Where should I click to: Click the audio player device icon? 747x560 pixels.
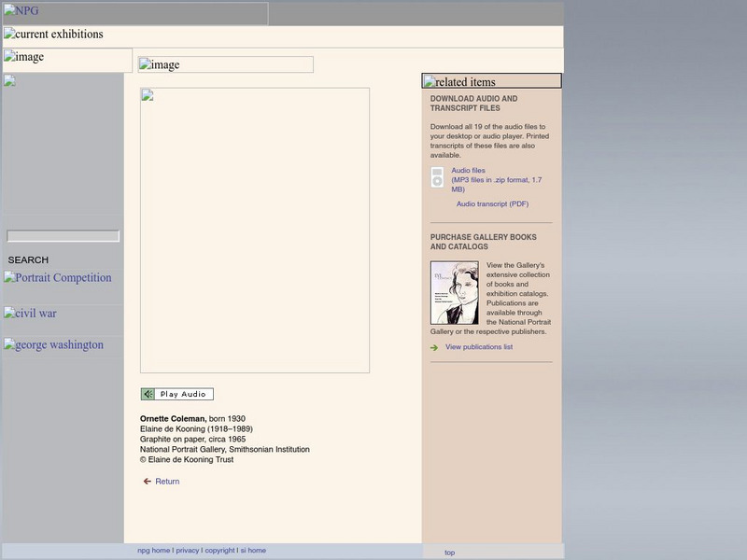point(437,177)
